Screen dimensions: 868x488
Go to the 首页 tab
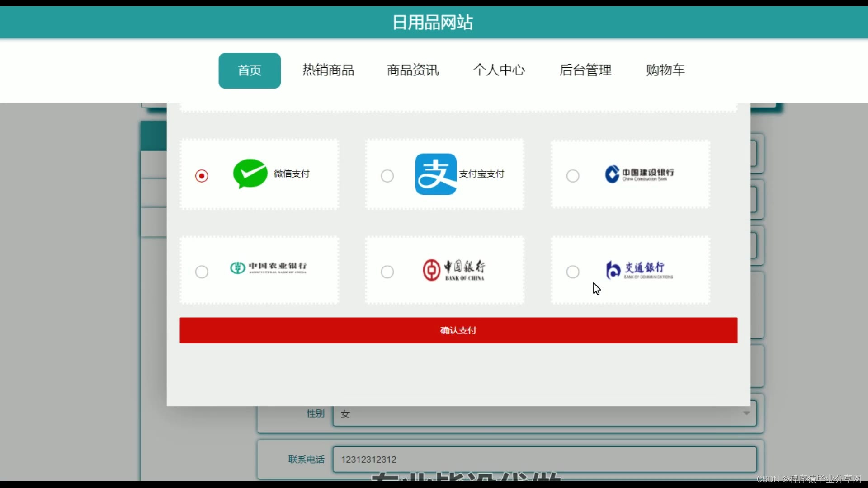coord(250,70)
